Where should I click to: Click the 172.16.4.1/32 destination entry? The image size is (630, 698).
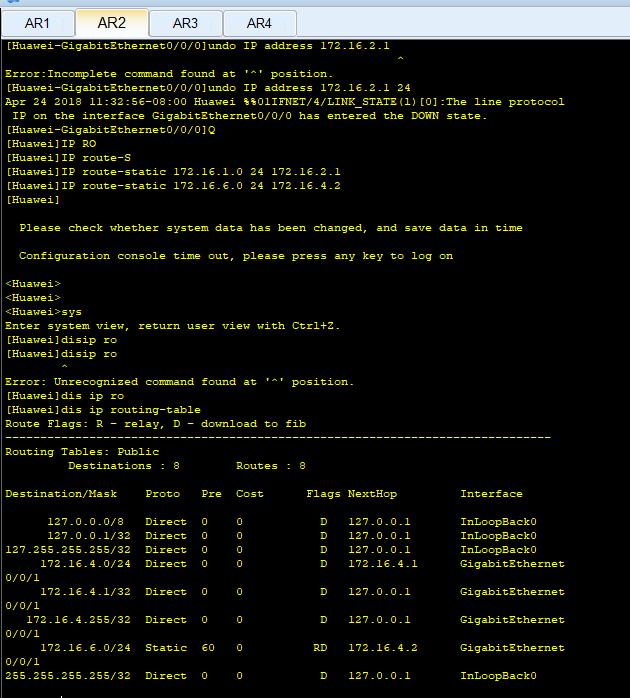coord(85,592)
